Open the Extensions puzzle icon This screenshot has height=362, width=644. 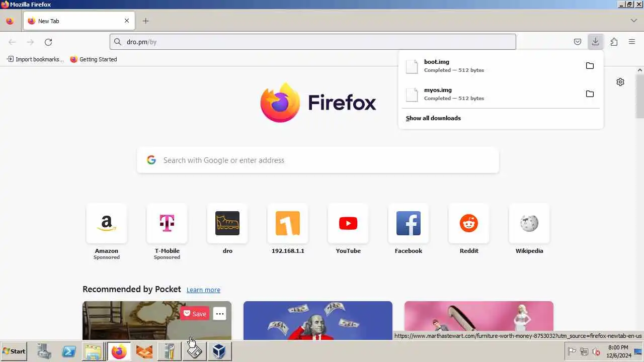(614, 42)
